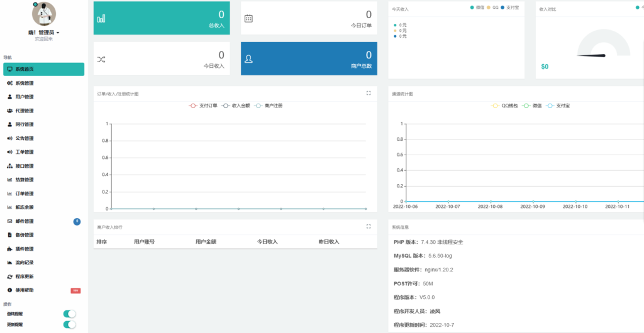The width and height of the screenshot is (644, 333).
Task: Click the user icon on 商户总数 card
Action: 248,59
